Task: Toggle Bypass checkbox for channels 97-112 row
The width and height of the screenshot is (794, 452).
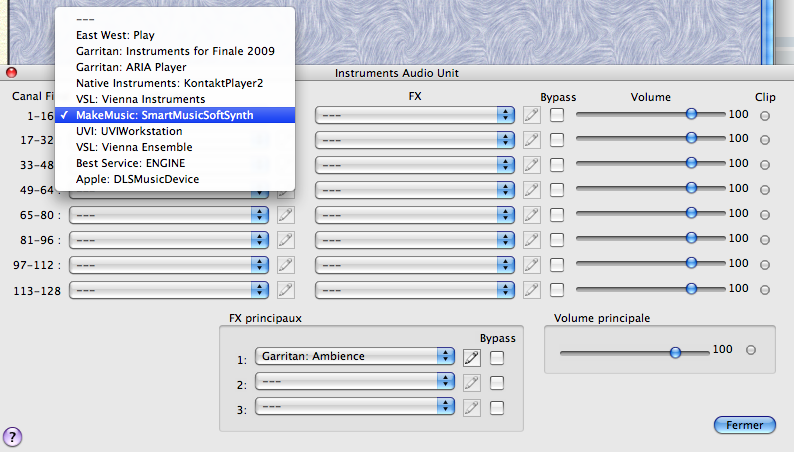Action: point(557,264)
